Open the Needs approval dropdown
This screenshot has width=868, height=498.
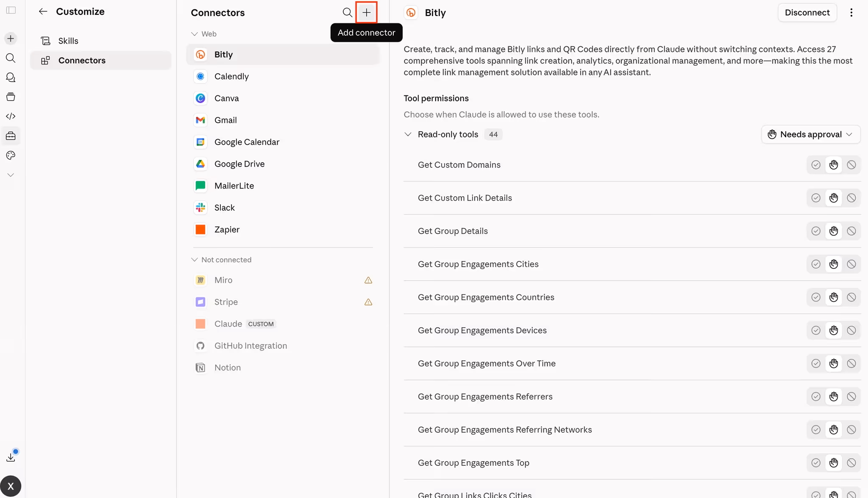[x=811, y=134]
